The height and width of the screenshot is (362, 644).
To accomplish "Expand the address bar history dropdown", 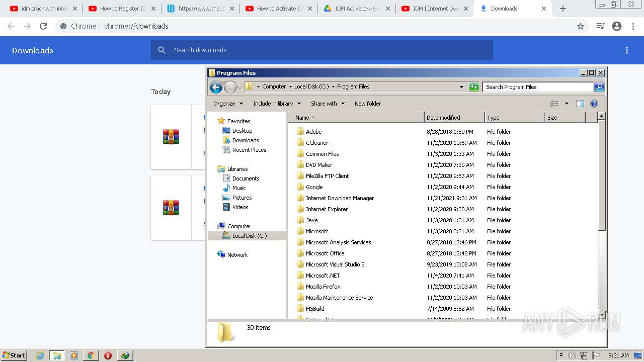I will (461, 87).
